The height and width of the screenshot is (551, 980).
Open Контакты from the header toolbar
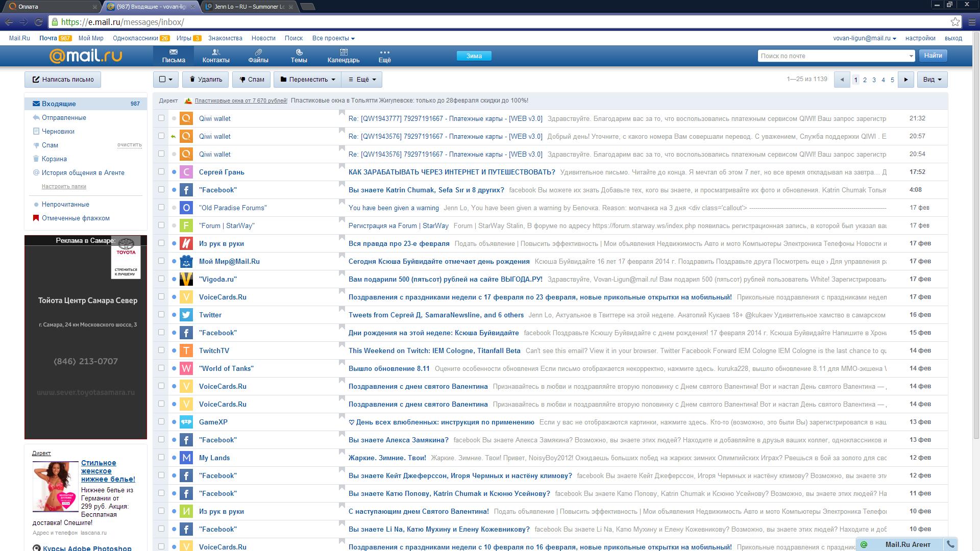(x=215, y=56)
